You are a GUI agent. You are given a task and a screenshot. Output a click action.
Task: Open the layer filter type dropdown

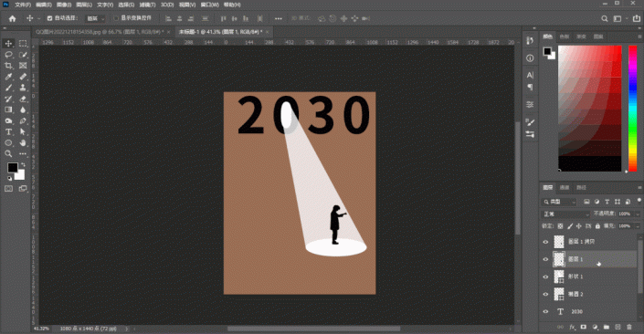point(559,202)
